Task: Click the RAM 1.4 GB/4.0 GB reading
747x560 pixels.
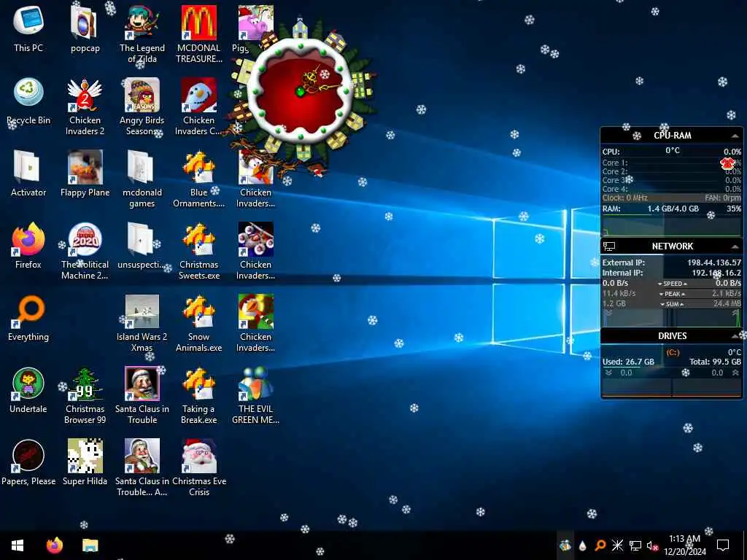Action: click(x=673, y=209)
